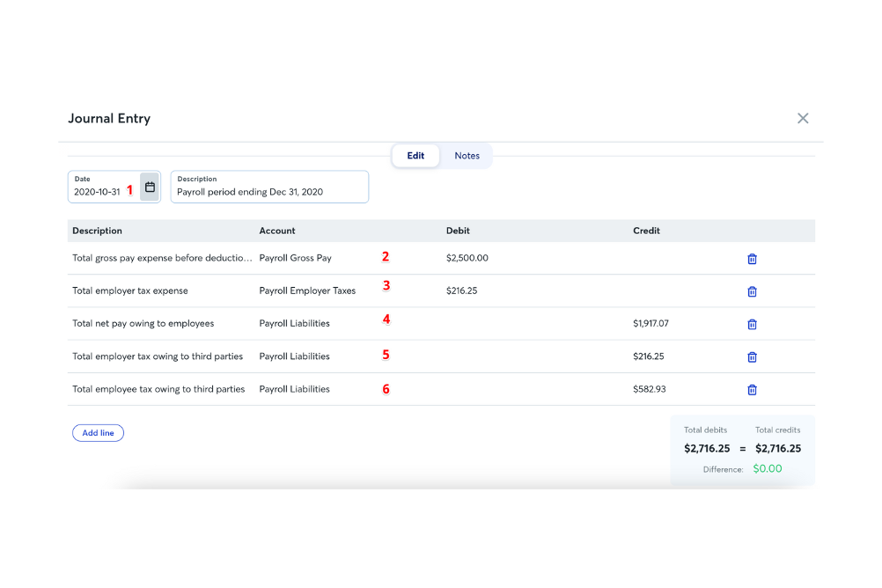The height and width of the screenshot is (588, 882).
Task: Delete the Payroll Employer Taxes expense line
Action: [752, 290]
